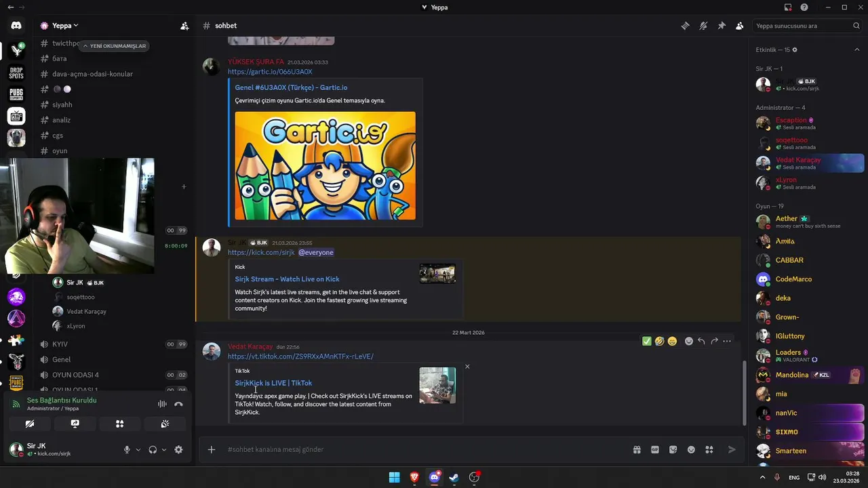This screenshot has width=868, height=488.
Task: Open the sticker picker
Action: [673, 449]
